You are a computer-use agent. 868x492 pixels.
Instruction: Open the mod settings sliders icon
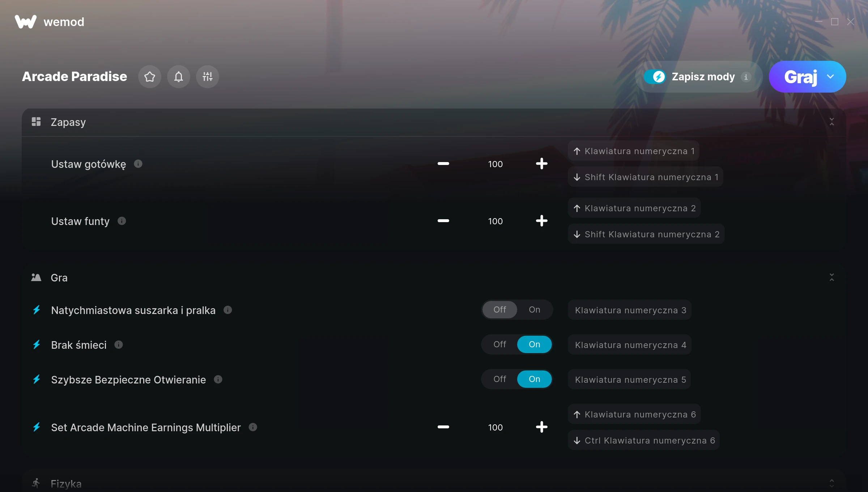(x=208, y=77)
